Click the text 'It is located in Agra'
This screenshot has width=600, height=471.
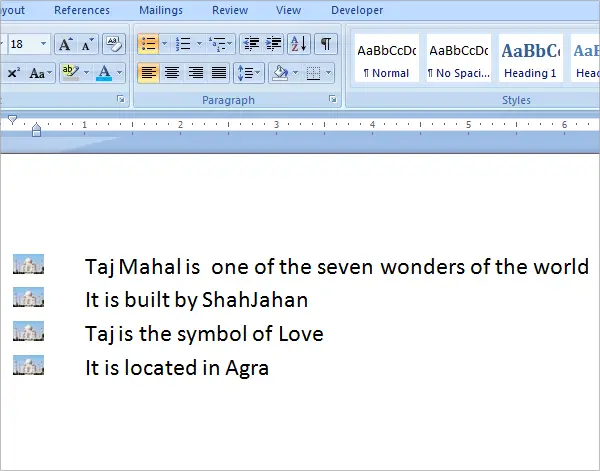[177, 368]
